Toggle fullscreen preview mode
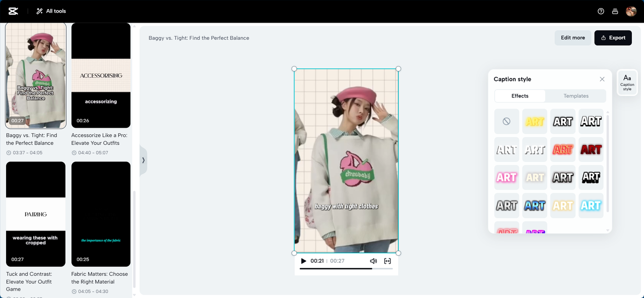The image size is (644, 298). (x=387, y=261)
